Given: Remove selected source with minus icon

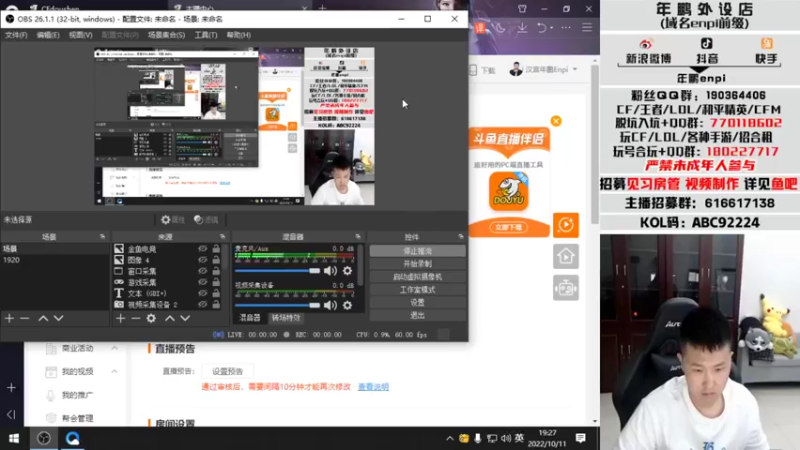Looking at the screenshot, I should tap(136, 318).
